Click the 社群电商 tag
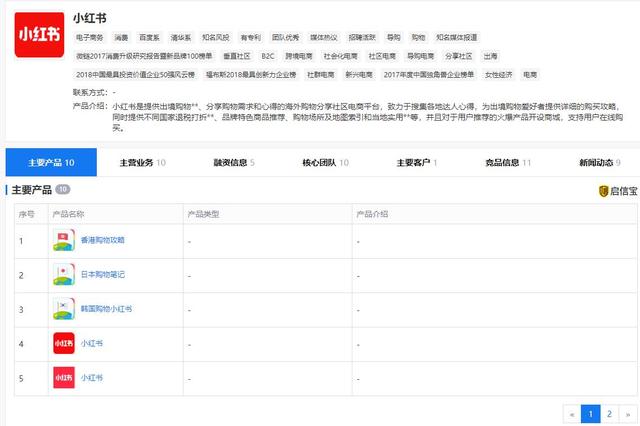The image size is (640, 426). pyautogui.click(x=320, y=75)
